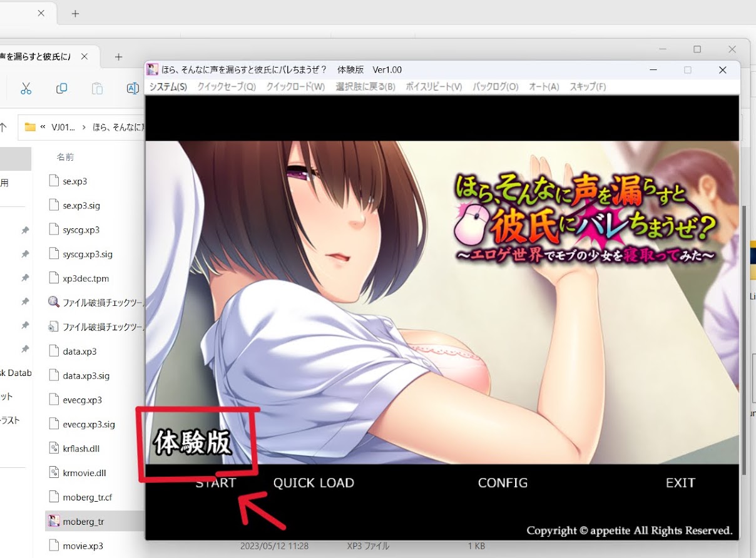Navigate up using the arrow beside address bar
Viewport: 756px width, 558px height.
(3, 127)
